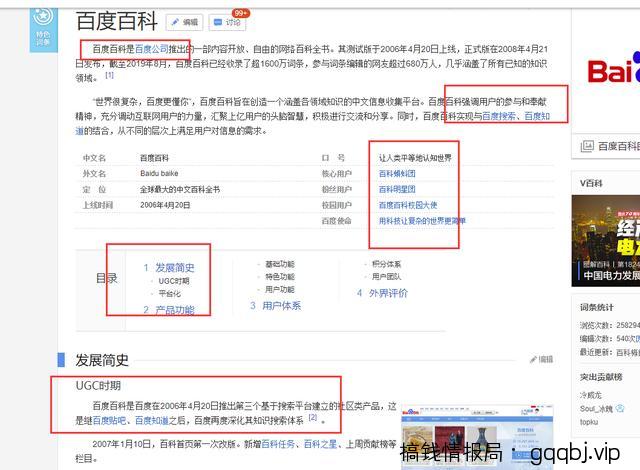Jump to 积分体系 contents entry

point(386,264)
